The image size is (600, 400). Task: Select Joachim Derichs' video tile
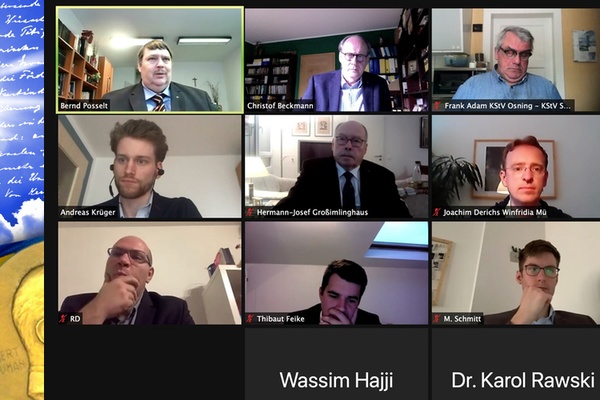(x=516, y=167)
